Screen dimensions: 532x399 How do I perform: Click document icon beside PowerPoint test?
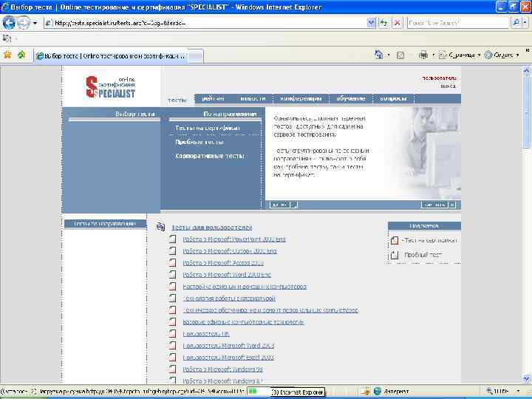pyautogui.click(x=172, y=239)
